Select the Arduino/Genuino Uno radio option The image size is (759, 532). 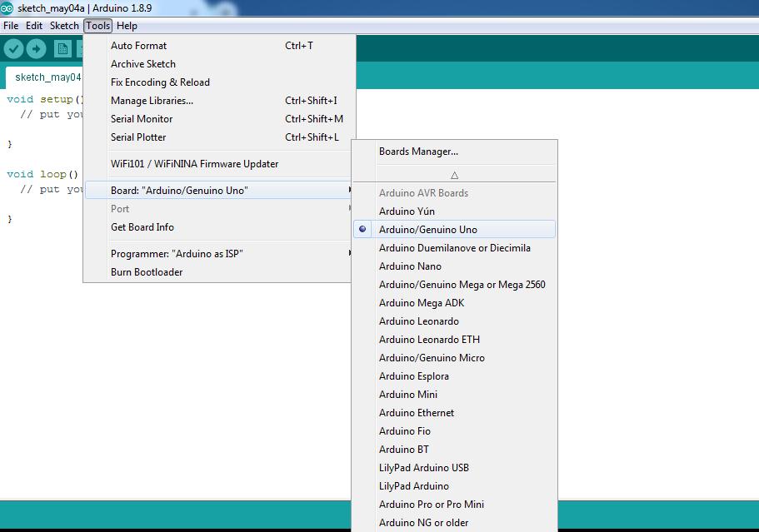(455, 230)
